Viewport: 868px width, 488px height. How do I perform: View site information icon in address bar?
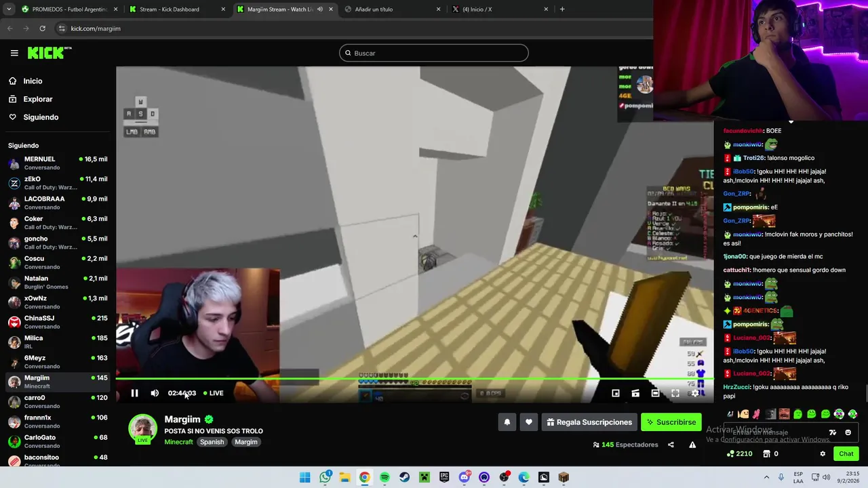click(62, 28)
